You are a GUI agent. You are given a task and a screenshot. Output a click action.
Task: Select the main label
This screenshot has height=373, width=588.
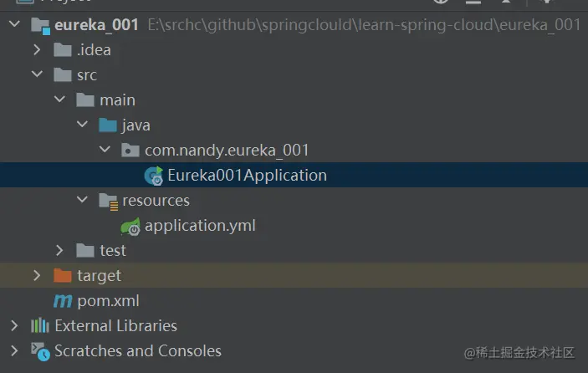(117, 100)
